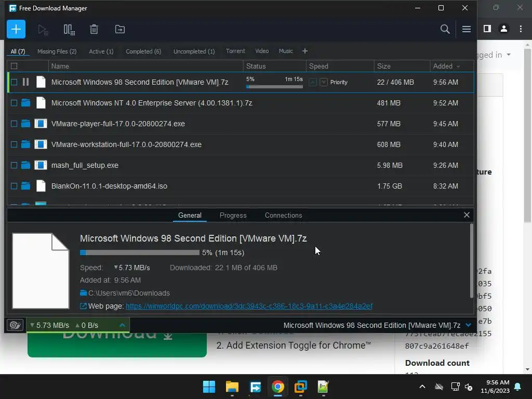
Task: Check the VMware-workstation-full row checkbox
Action: coord(14,144)
